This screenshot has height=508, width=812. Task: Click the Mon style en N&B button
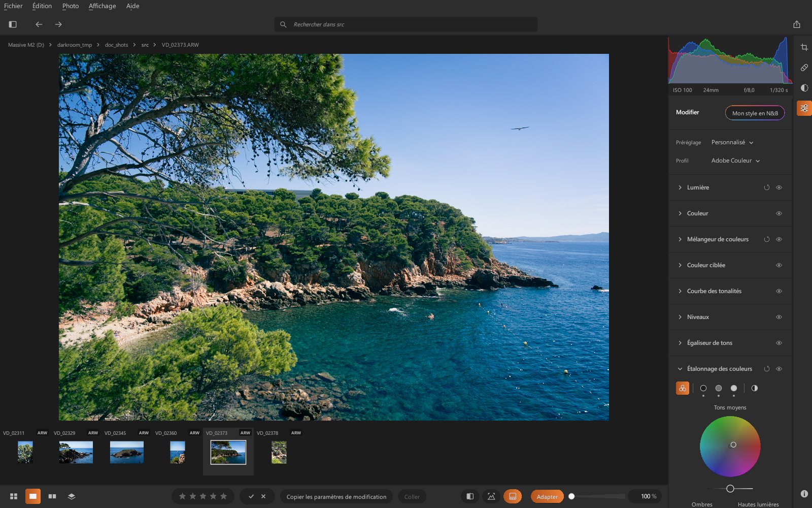point(755,113)
